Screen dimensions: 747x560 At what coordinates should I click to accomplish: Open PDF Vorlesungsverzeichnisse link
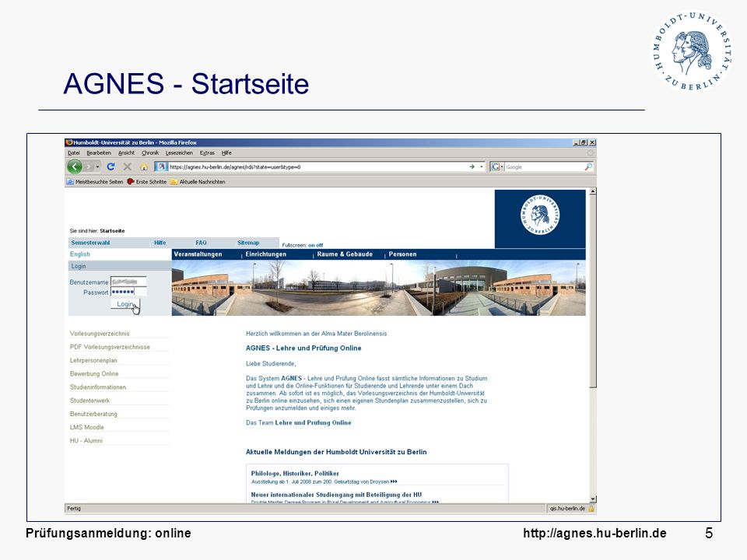[x=110, y=347]
